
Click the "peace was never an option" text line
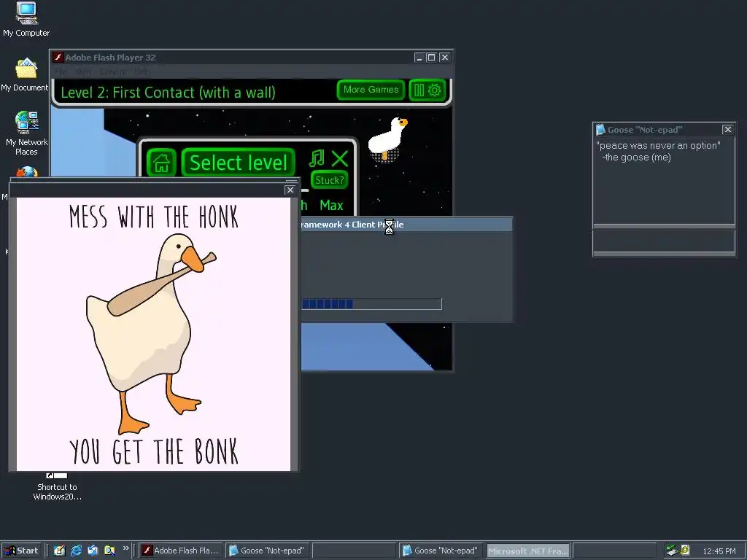[x=658, y=145]
